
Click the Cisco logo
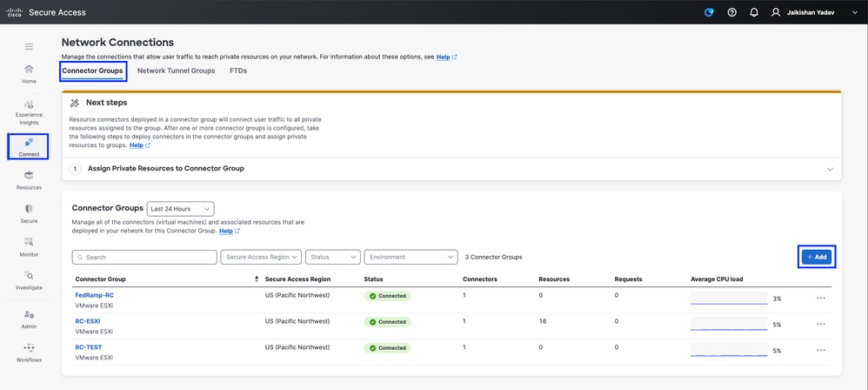tap(14, 12)
